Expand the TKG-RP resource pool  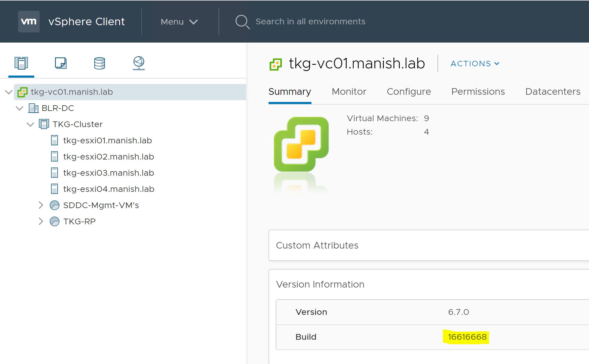point(41,222)
